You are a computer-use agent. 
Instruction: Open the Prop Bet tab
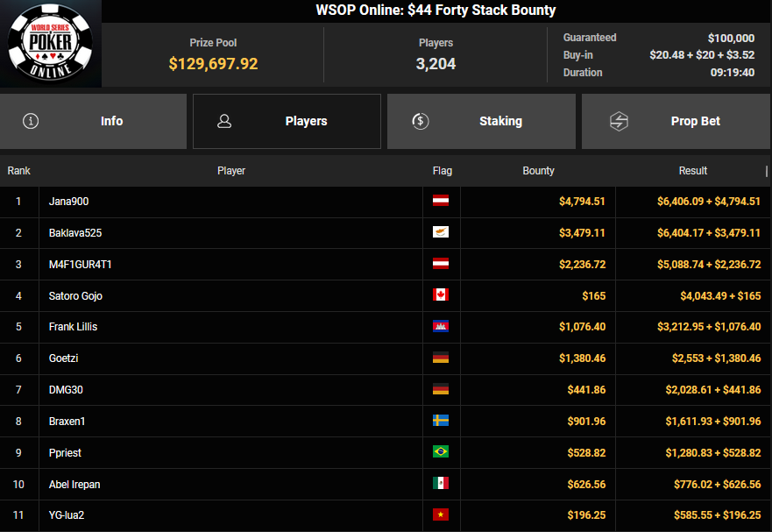[x=676, y=121]
